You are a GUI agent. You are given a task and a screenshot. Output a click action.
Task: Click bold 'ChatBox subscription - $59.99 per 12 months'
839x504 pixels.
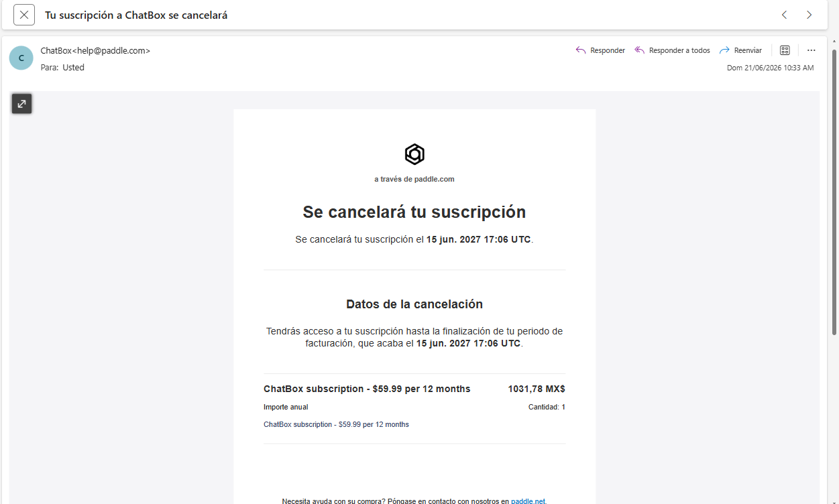click(x=367, y=389)
